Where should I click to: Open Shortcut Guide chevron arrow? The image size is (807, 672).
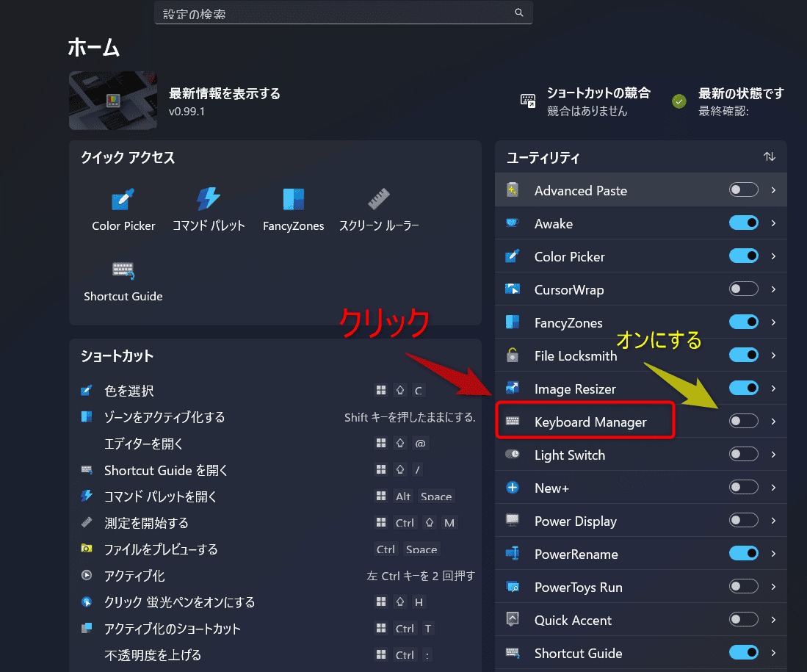773,652
